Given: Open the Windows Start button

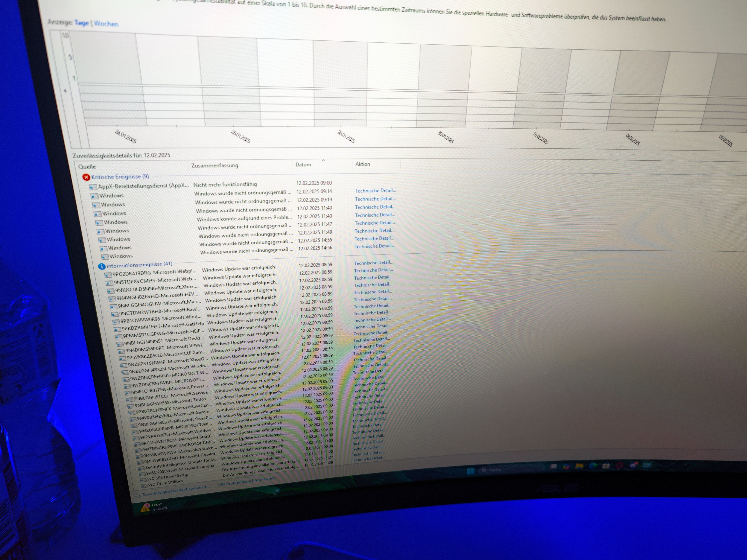Looking at the screenshot, I should click(470, 471).
